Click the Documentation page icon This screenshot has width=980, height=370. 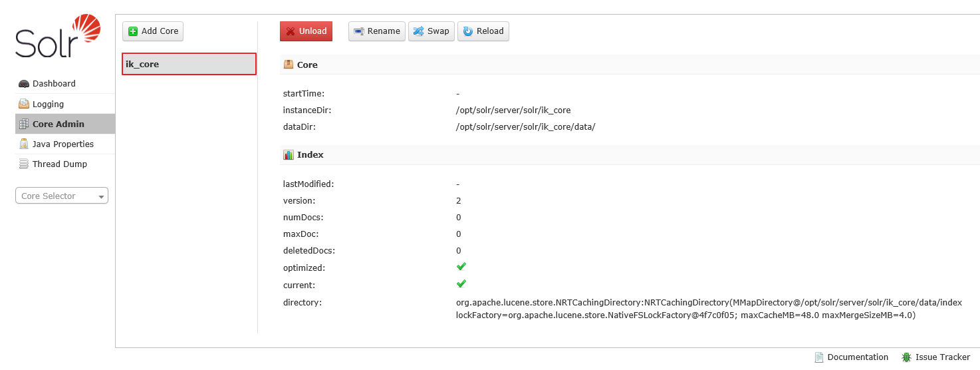point(819,357)
